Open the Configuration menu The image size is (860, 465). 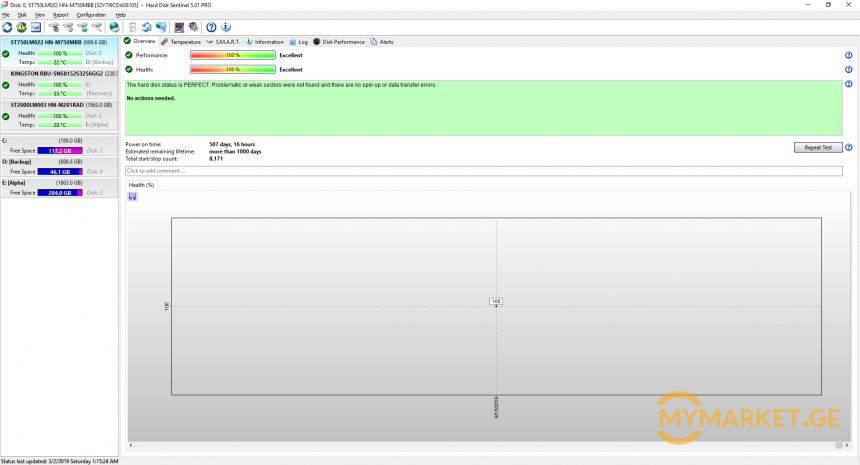pos(91,15)
